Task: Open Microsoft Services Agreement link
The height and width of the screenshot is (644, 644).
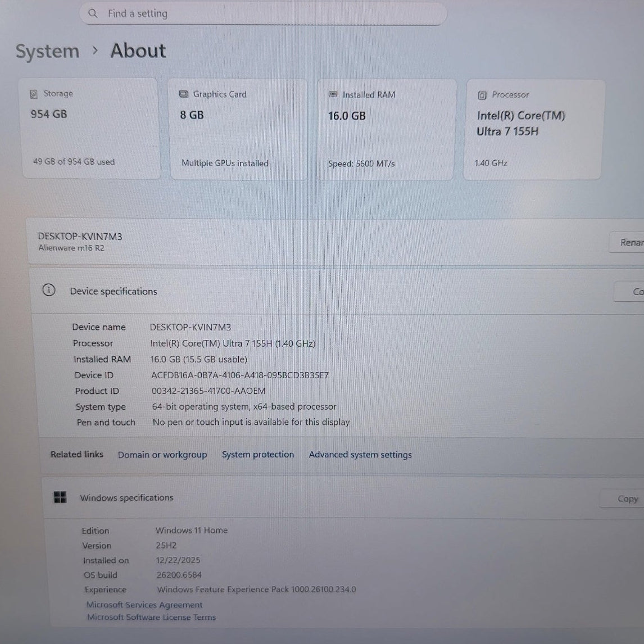Action: tap(144, 605)
